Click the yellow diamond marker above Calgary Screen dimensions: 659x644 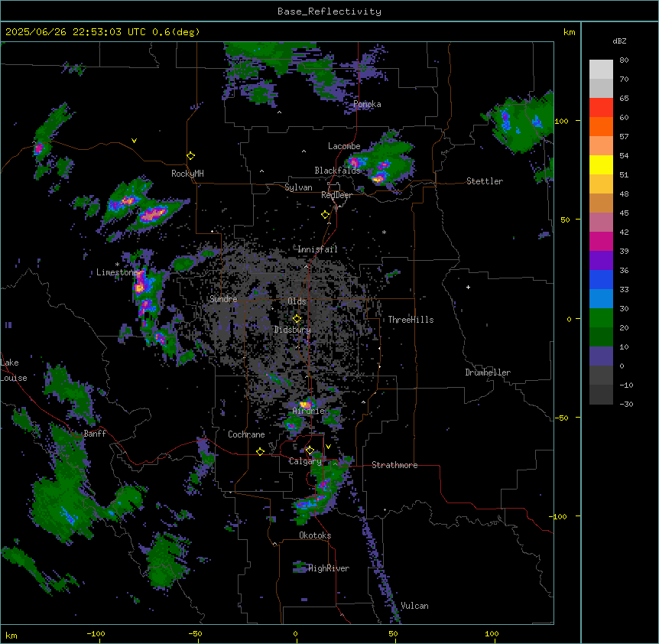click(310, 450)
